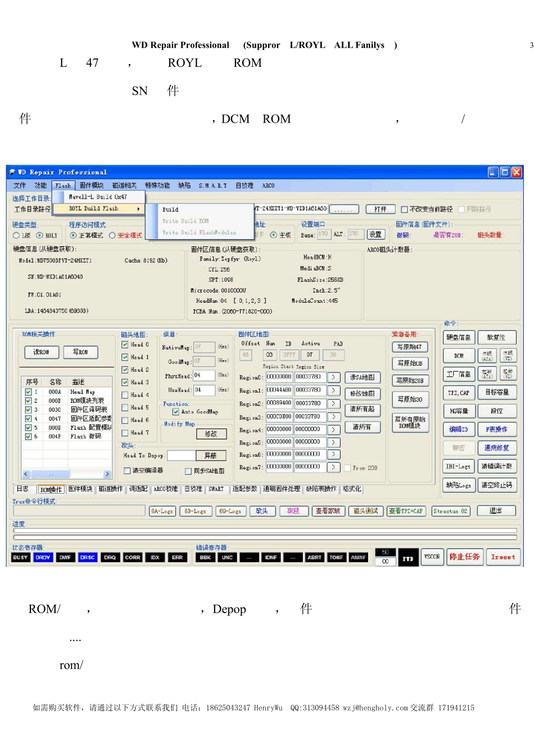Image resolution: width=534 pixels, height=756 pixels.
Task: Check the don't change current path checkbox
Action: pyautogui.click(x=404, y=209)
